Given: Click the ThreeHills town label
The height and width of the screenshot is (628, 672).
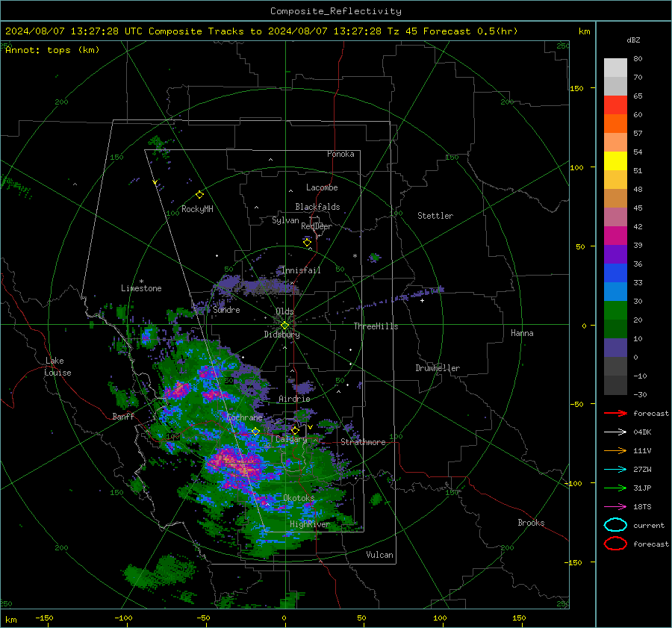Looking at the screenshot, I should 376,326.
